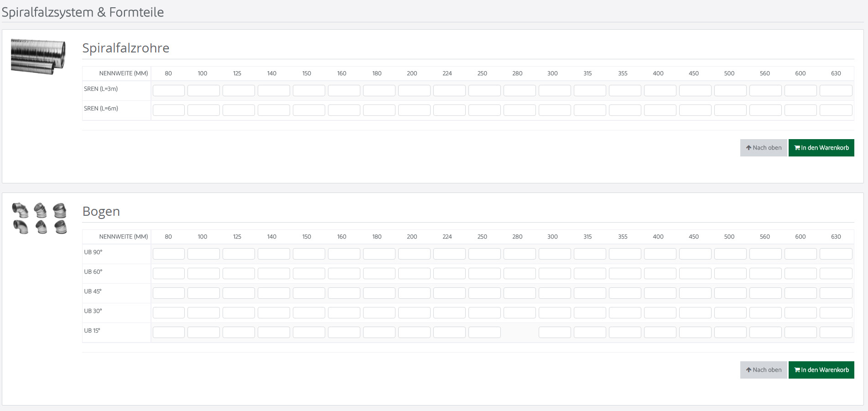Select UB 15° quantity field for 300

tap(555, 332)
